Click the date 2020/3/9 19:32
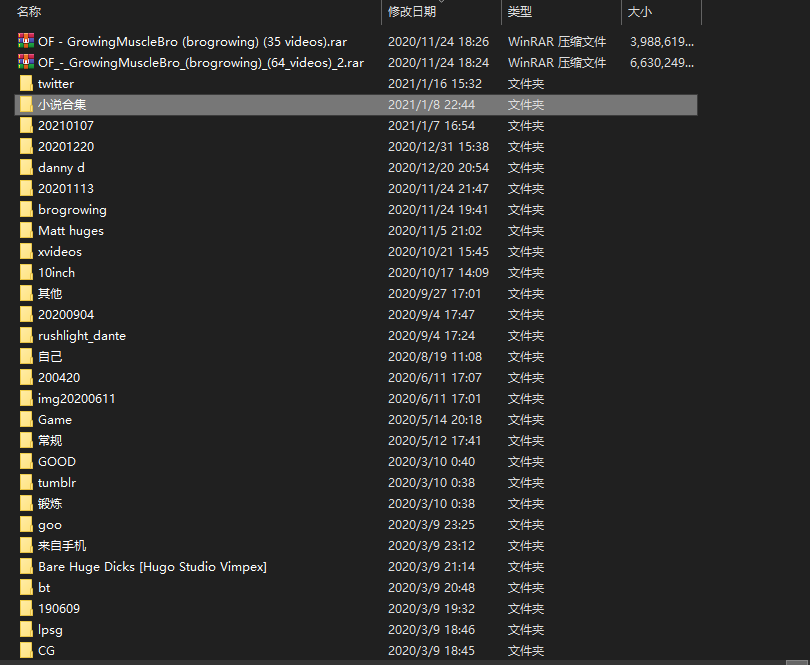The width and height of the screenshot is (810, 665). pyautogui.click(x=431, y=609)
